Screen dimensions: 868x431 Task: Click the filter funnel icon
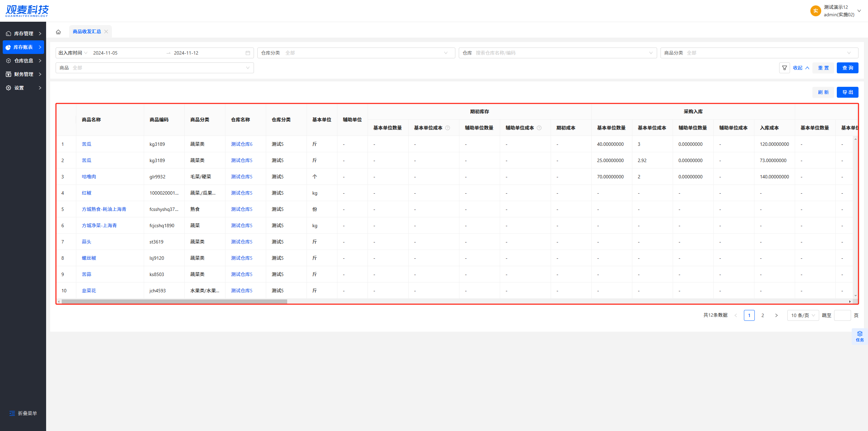tap(784, 68)
